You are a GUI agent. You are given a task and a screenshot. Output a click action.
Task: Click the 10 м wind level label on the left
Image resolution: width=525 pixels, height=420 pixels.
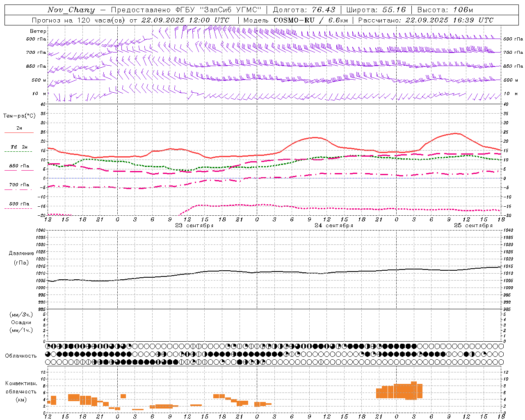[39, 94]
